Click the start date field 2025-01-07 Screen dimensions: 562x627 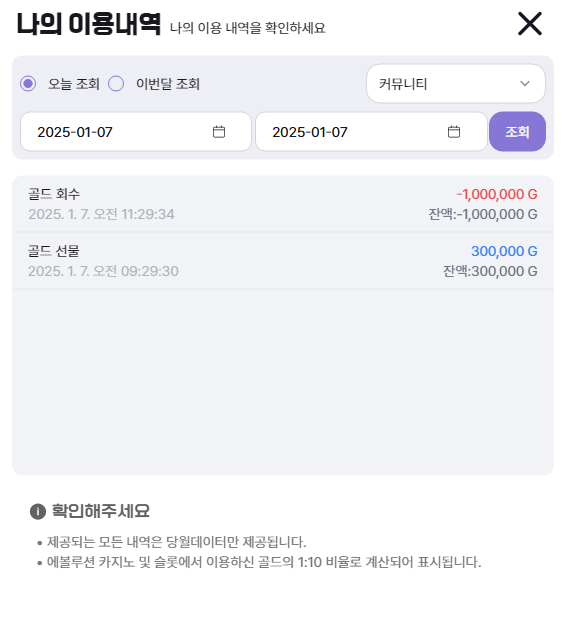[x=136, y=132]
